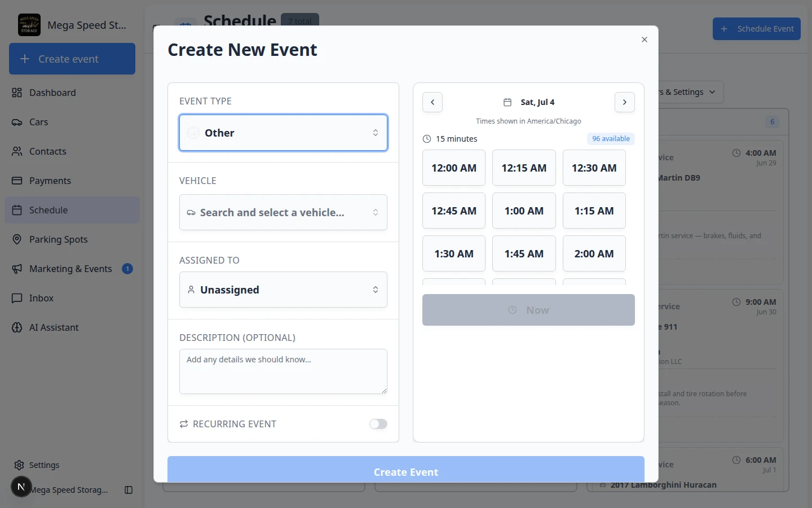
Task: Click the recurring arrows icon
Action: tap(184, 424)
